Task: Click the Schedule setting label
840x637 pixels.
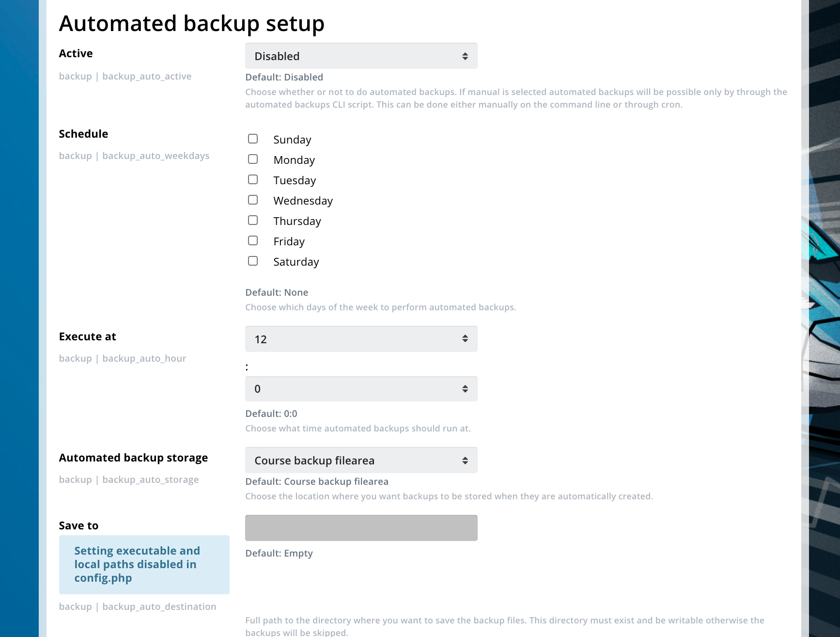Action: coord(83,134)
